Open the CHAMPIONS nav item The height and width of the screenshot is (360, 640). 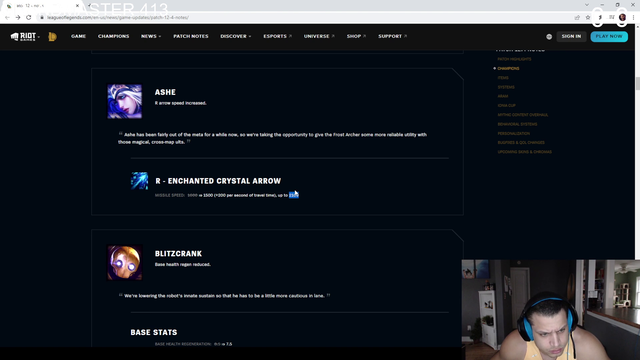click(113, 36)
